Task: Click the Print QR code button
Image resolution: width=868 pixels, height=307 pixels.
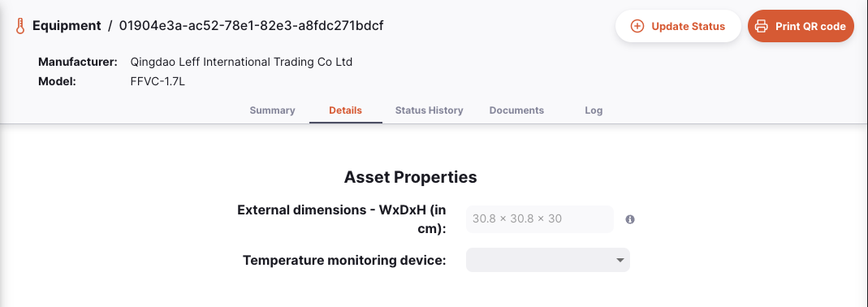Action: point(801,26)
